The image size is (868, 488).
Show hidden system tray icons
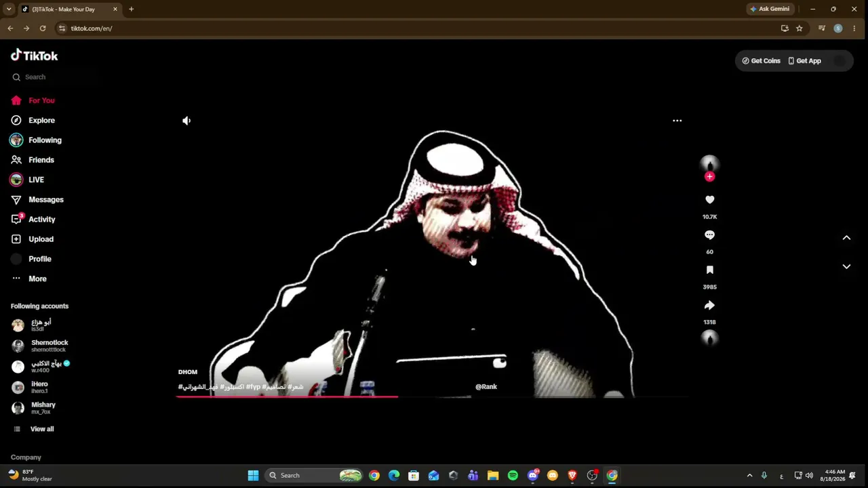pos(749,476)
